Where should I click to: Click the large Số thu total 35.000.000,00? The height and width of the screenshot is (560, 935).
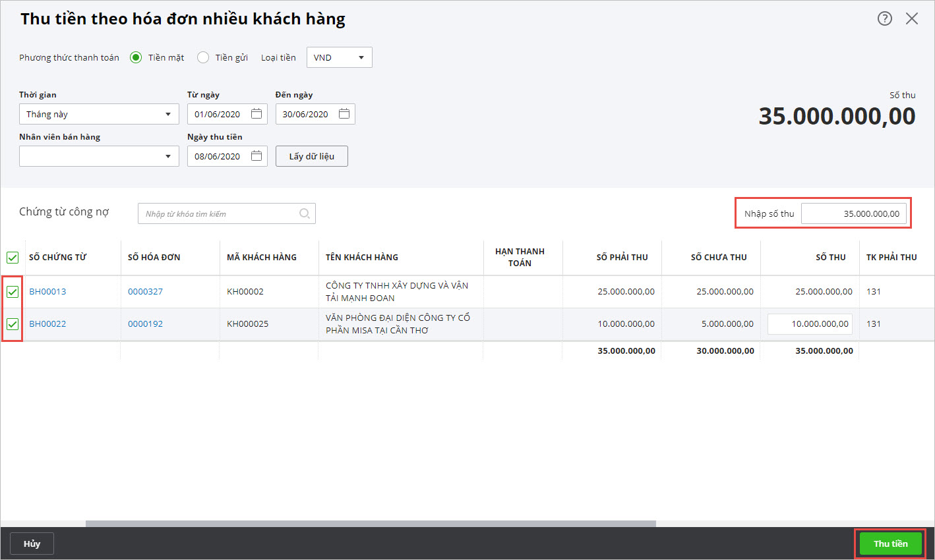[837, 116]
